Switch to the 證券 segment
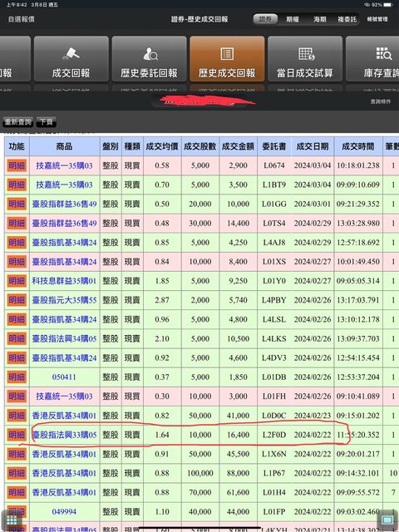This screenshot has width=399, height=532. tap(265, 19)
